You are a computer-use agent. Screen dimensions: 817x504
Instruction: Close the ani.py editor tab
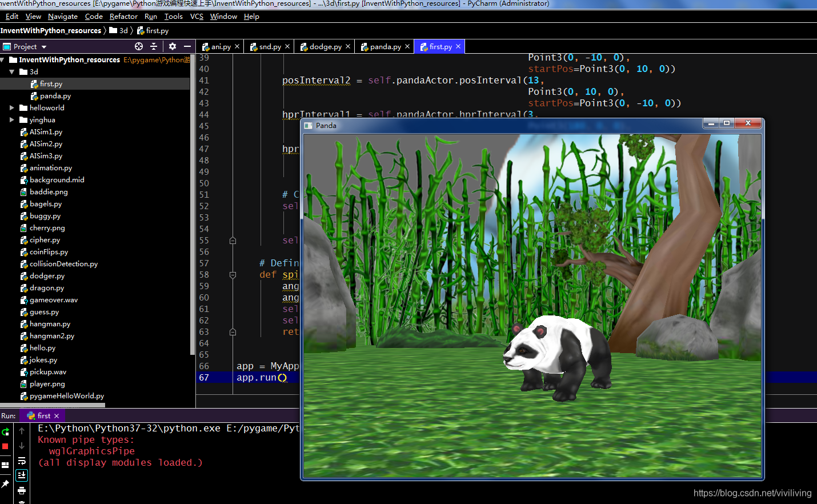click(238, 46)
